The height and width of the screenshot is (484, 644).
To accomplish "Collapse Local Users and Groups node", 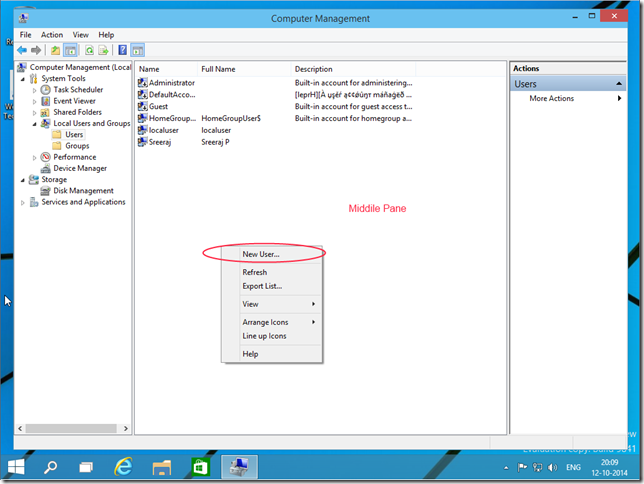I will [34, 124].
